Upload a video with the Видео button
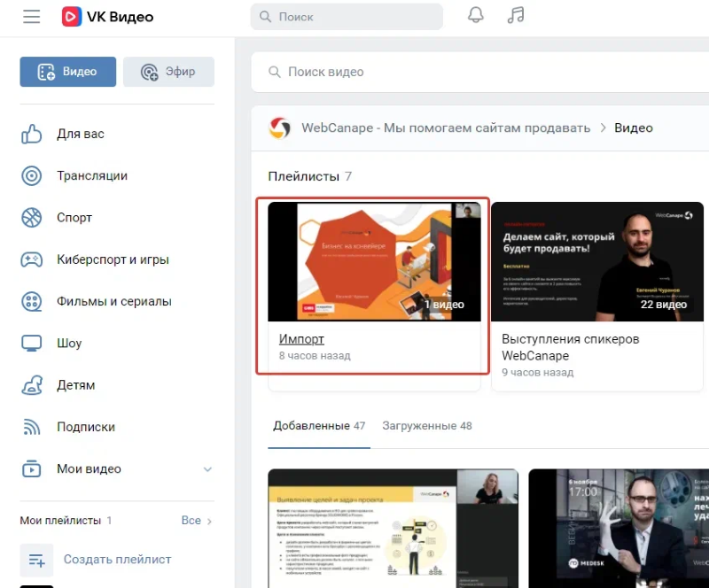The image size is (709, 588). point(68,72)
